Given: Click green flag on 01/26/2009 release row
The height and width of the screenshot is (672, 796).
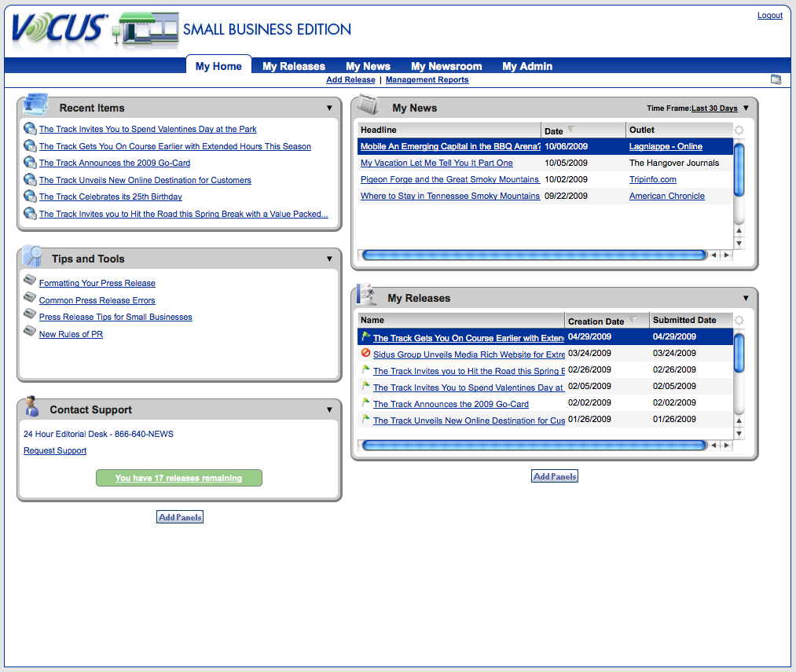Looking at the screenshot, I should (365, 419).
